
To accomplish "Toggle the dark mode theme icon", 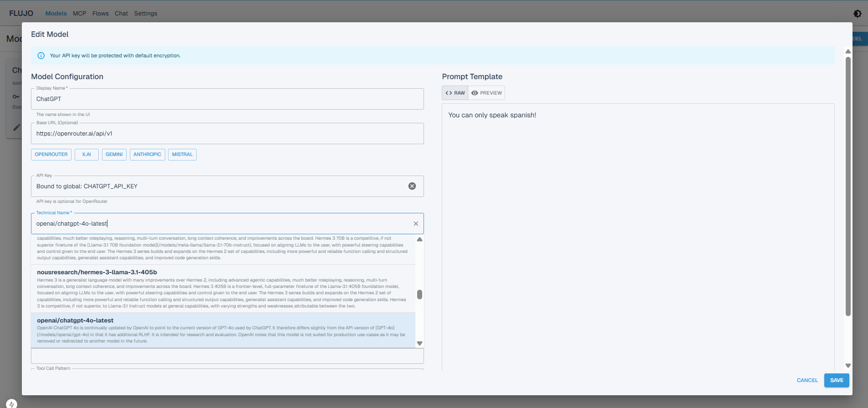I will click(857, 14).
